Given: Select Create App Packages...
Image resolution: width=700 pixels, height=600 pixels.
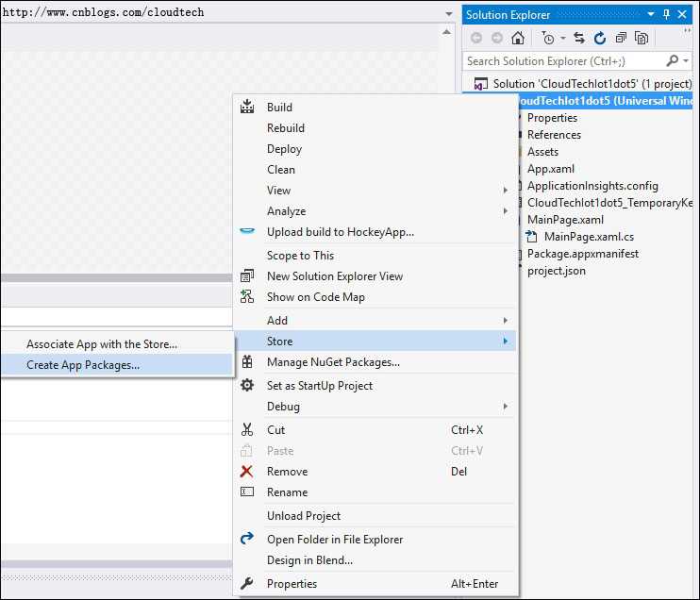Looking at the screenshot, I should click(117, 365).
